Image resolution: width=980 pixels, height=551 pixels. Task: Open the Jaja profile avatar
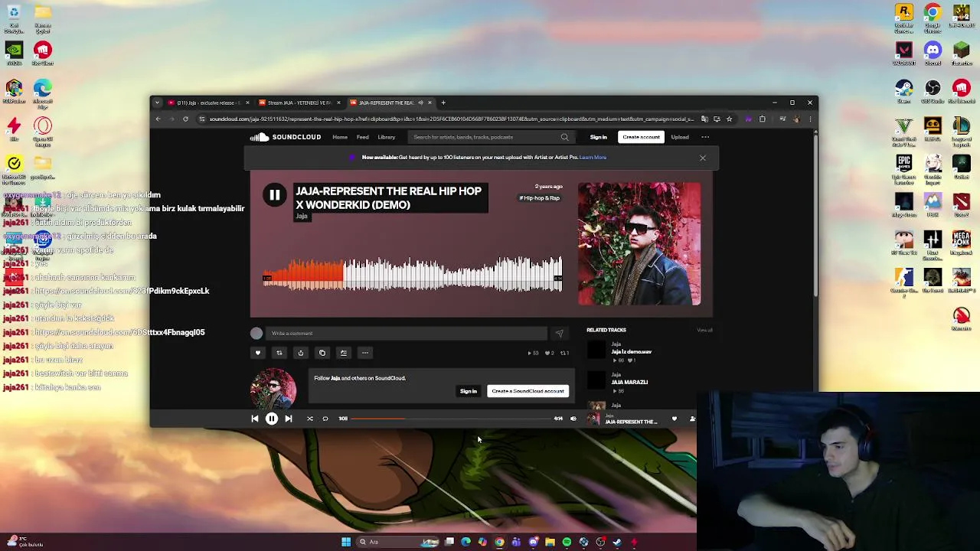(273, 390)
